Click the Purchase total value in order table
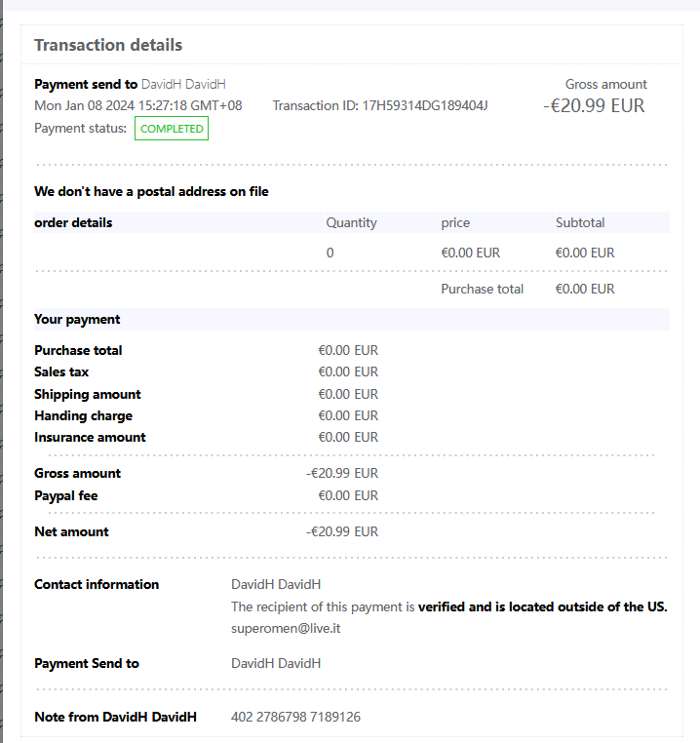The width and height of the screenshot is (700, 743). tap(585, 289)
